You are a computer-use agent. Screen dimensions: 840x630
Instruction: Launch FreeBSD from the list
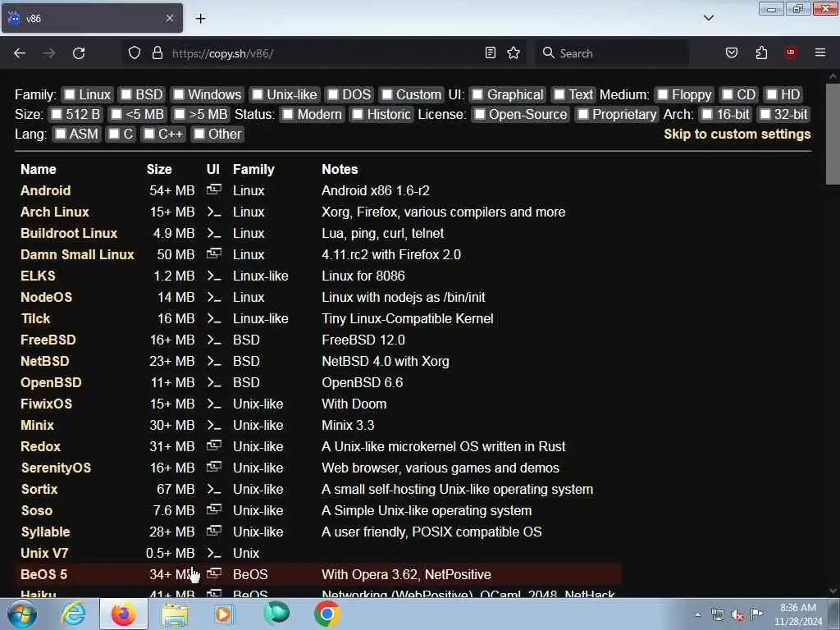(48, 340)
